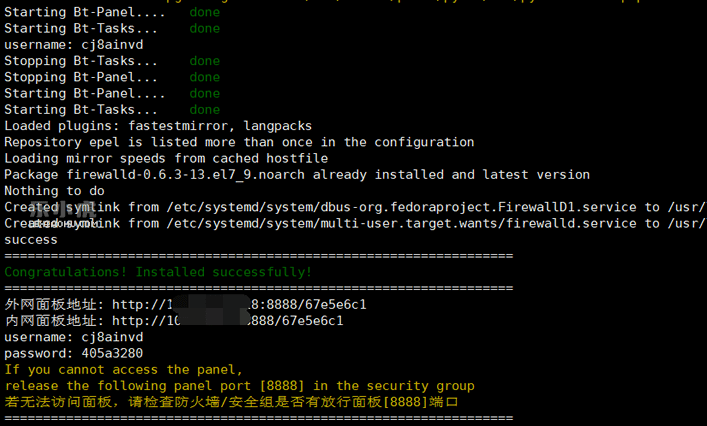Click the green done after Stopping Bt-Panel
The image size is (707, 426).
[205, 77]
